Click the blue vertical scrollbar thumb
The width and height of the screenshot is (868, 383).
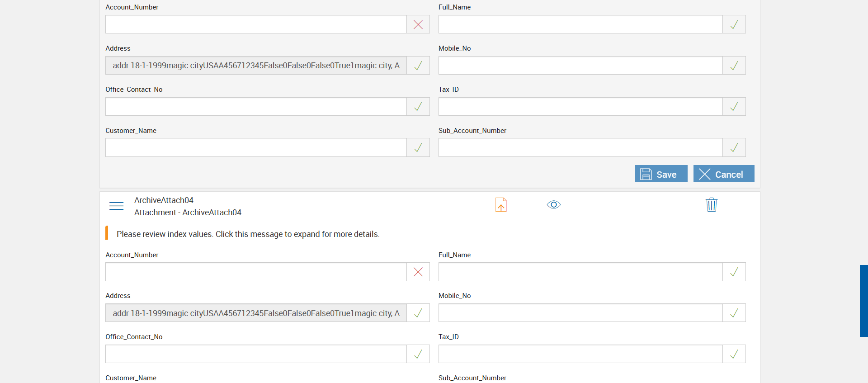coord(863,301)
